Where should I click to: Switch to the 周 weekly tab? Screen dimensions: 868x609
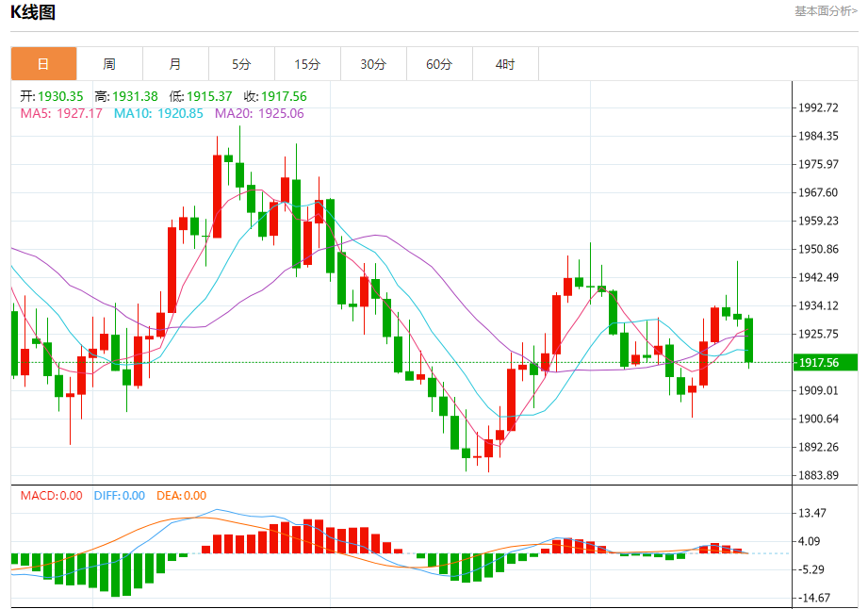(109, 64)
